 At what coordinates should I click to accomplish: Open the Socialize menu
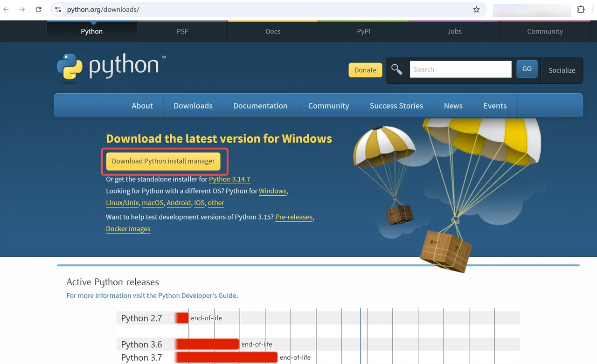562,70
